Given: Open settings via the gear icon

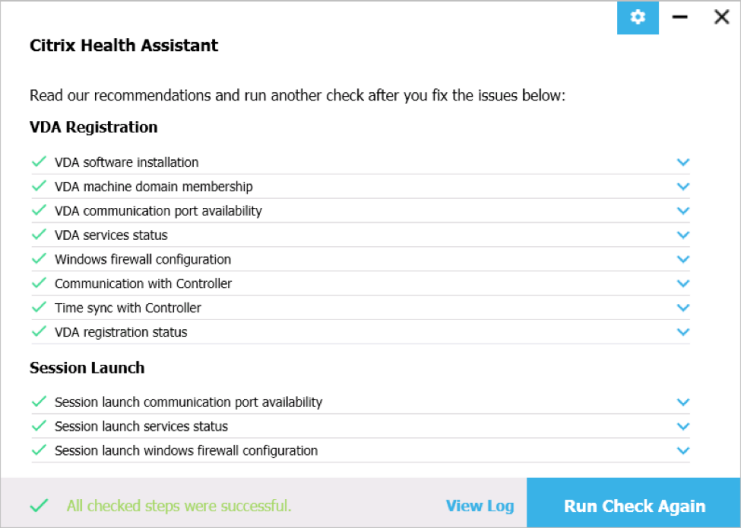Looking at the screenshot, I should 638,17.
